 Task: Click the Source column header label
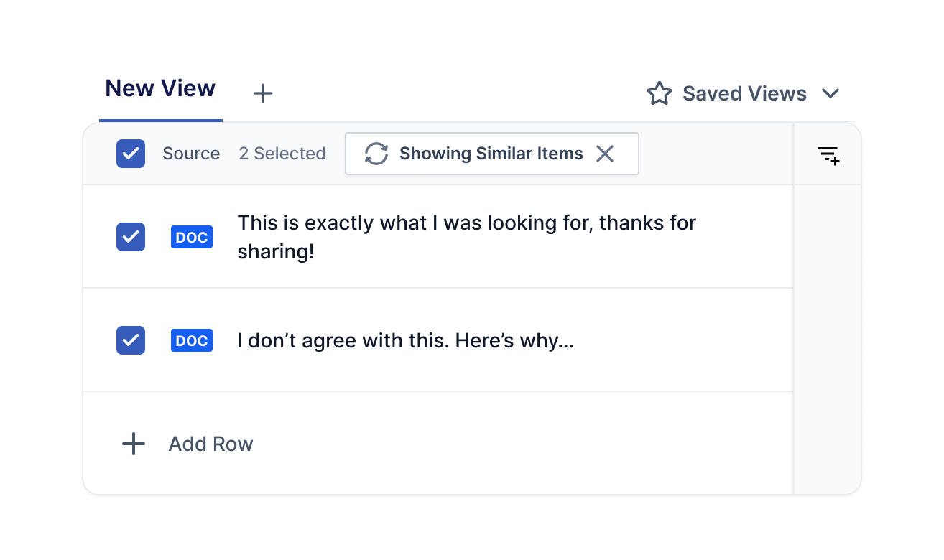coord(191,154)
